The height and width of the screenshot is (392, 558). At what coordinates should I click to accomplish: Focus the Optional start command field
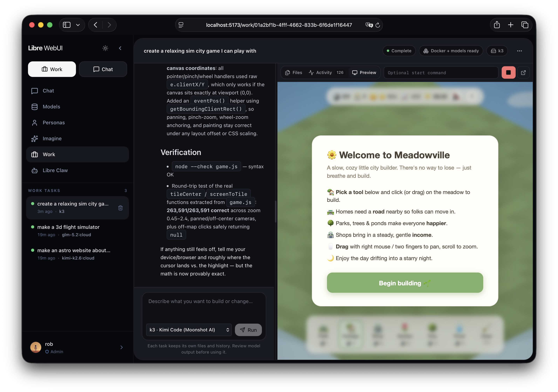click(441, 72)
